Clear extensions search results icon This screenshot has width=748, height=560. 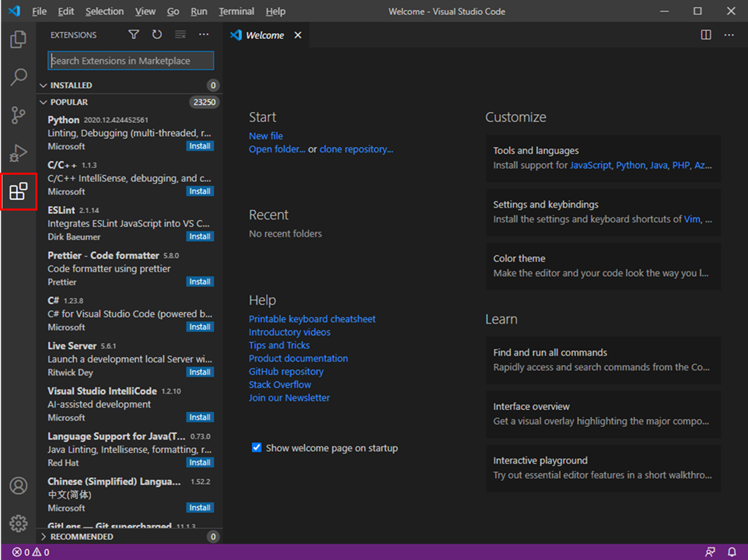pos(180,34)
